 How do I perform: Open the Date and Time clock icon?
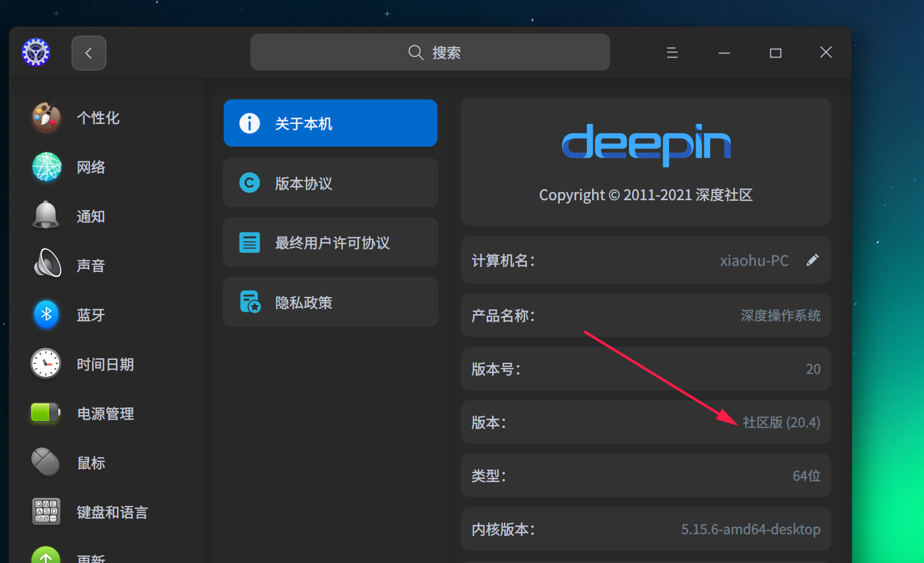(x=46, y=363)
